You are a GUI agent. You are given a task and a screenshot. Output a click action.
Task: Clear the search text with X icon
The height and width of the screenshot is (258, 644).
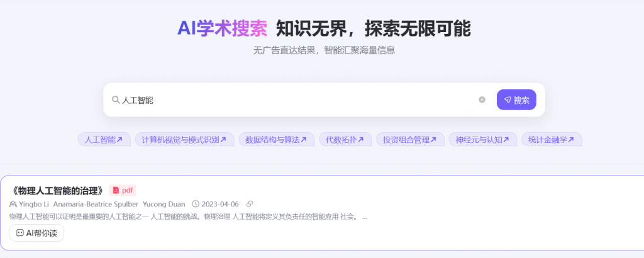coord(482,100)
